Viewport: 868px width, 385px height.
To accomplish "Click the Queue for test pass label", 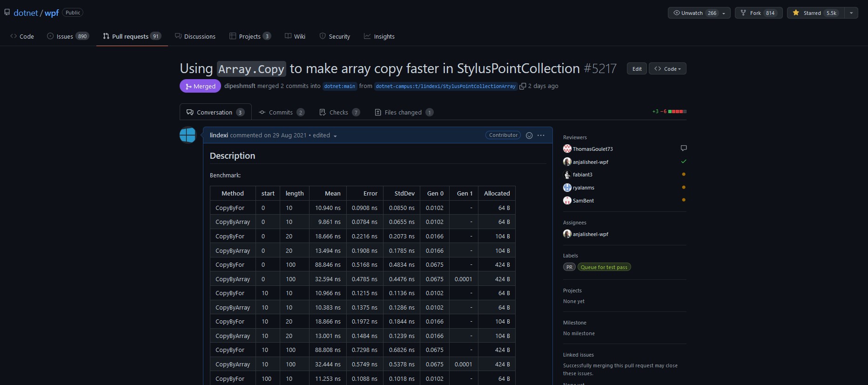I will pos(604,267).
